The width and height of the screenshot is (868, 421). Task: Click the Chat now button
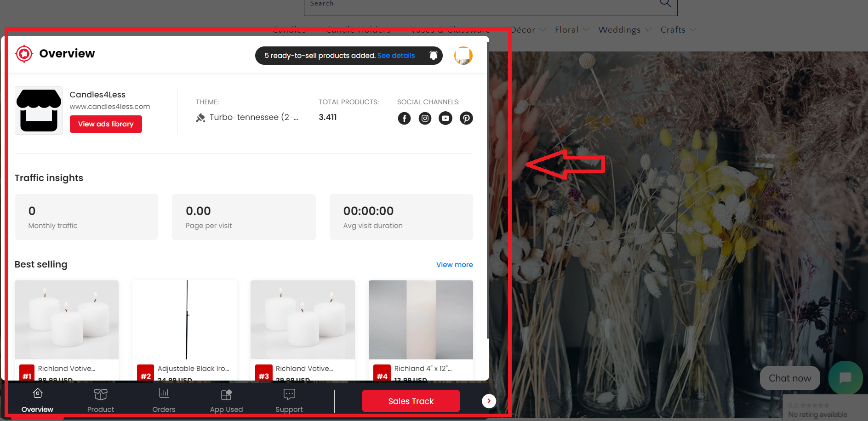tap(790, 378)
